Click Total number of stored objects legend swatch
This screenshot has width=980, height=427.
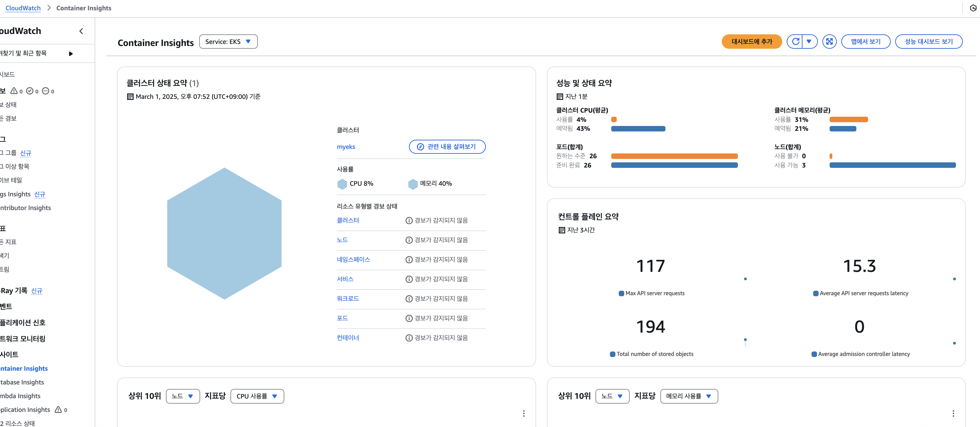click(x=613, y=354)
